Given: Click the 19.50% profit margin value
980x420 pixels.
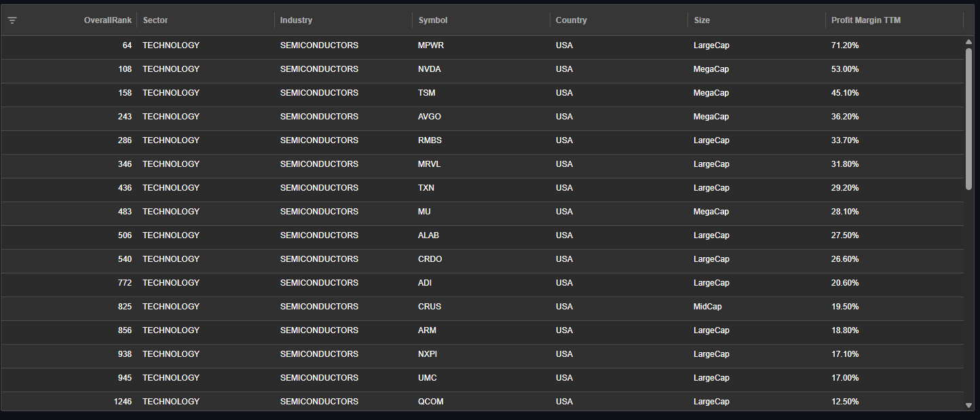Looking at the screenshot, I should tap(845, 307).
